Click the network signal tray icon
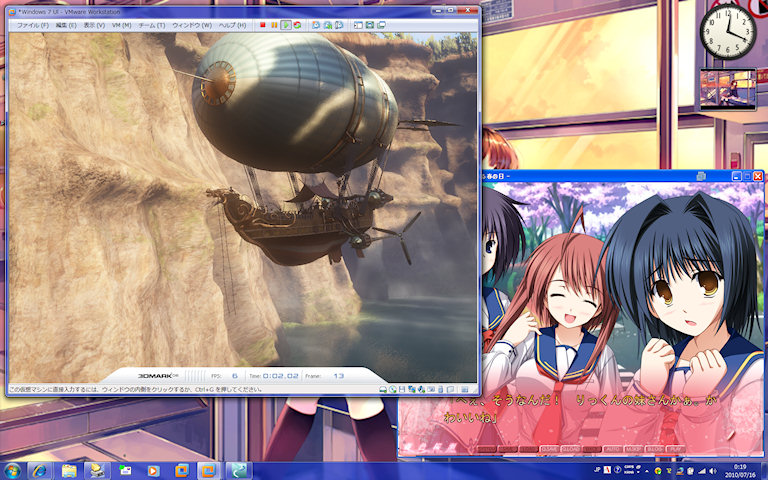The height and width of the screenshot is (480, 768). (x=702, y=471)
